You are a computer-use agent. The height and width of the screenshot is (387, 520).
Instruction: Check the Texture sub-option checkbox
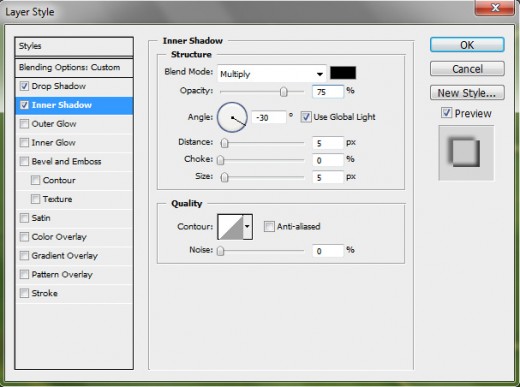35,199
